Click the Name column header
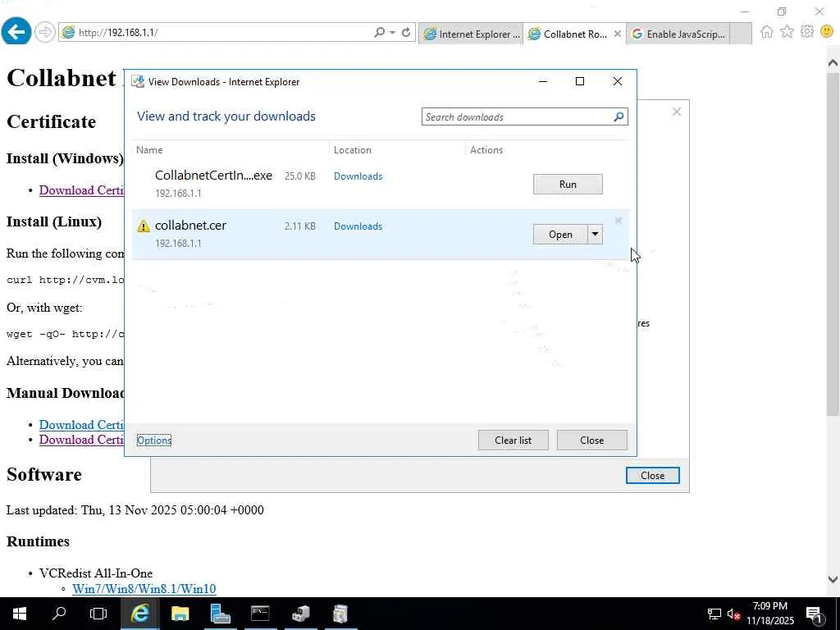 pyautogui.click(x=149, y=150)
